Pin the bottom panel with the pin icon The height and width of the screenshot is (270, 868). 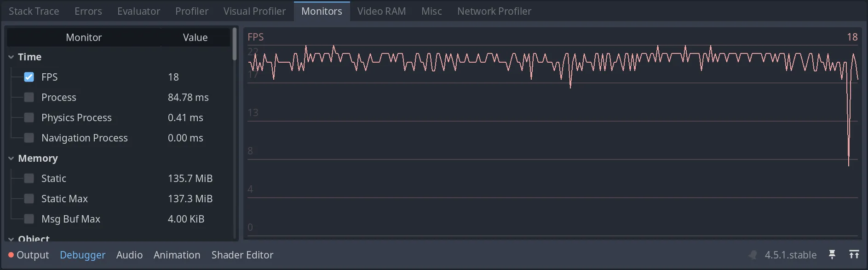(833, 254)
